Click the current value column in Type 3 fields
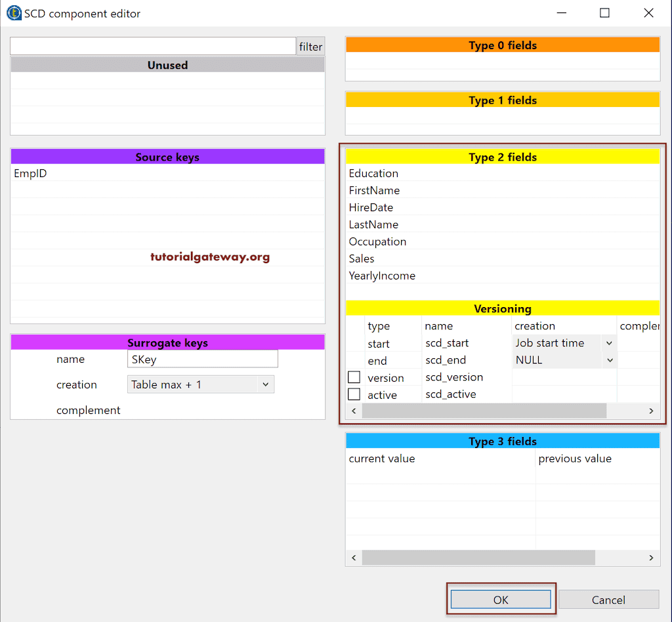The width and height of the screenshot is (672, 622). click(x=381, y=459)
